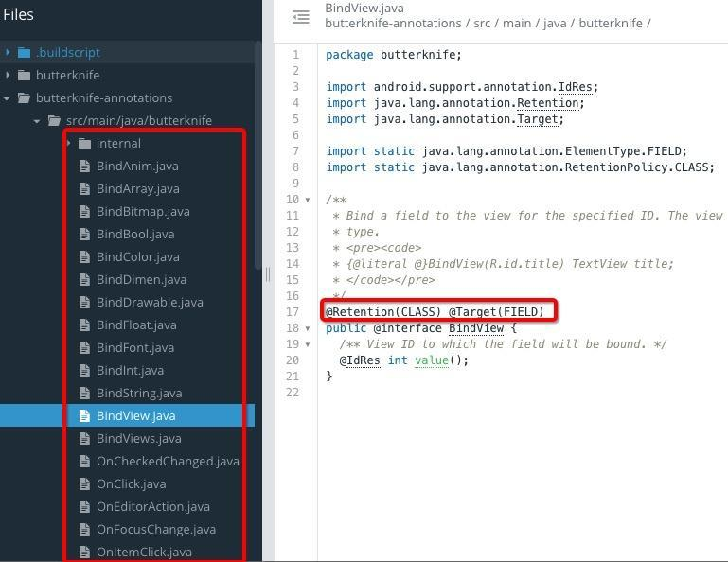This screenshot has width=728, height=562.
Task: Click the butterknife folder icon
Action: pyautogui.click(x=25, y=75)
